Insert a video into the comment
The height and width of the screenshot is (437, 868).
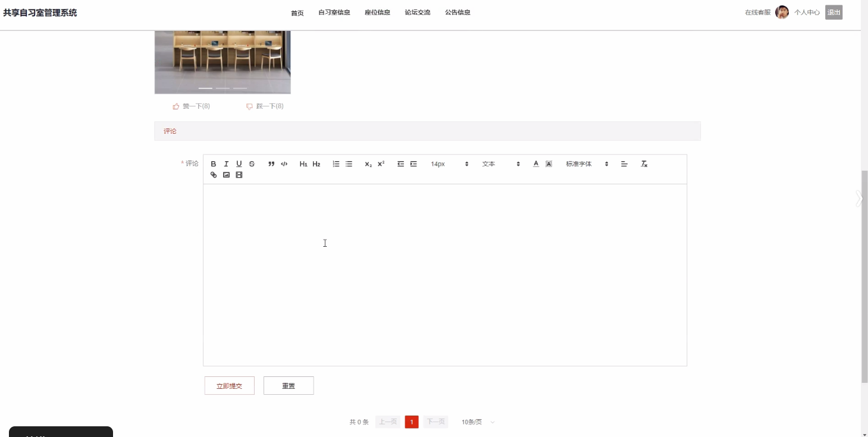[239, 175]
